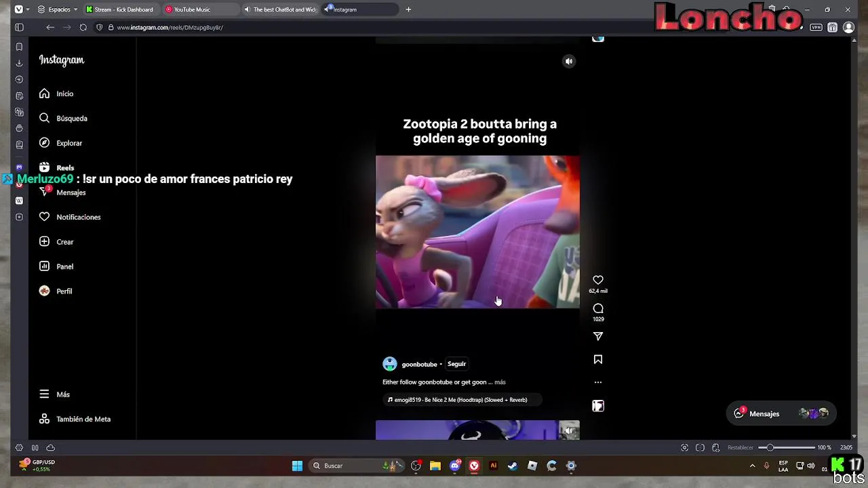Open the Vivaldi extensions button in toolbar
The image size is (868, 488).
click(832, 27)
